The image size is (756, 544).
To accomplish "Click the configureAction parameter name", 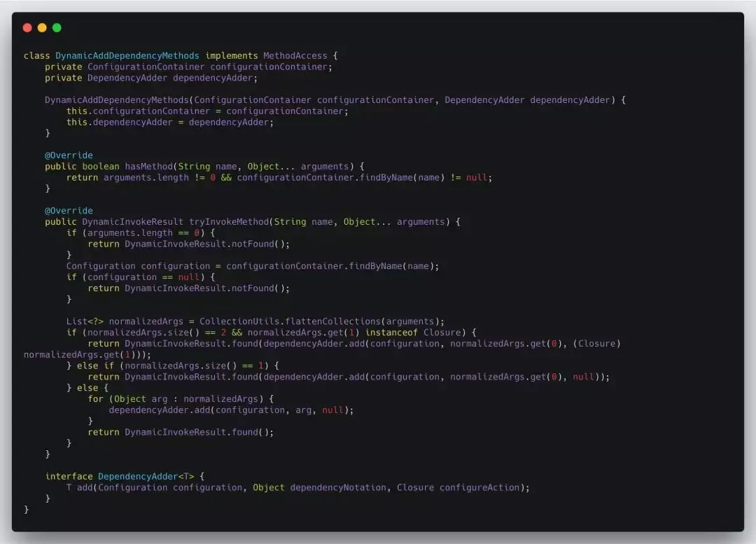I will 479,487.
